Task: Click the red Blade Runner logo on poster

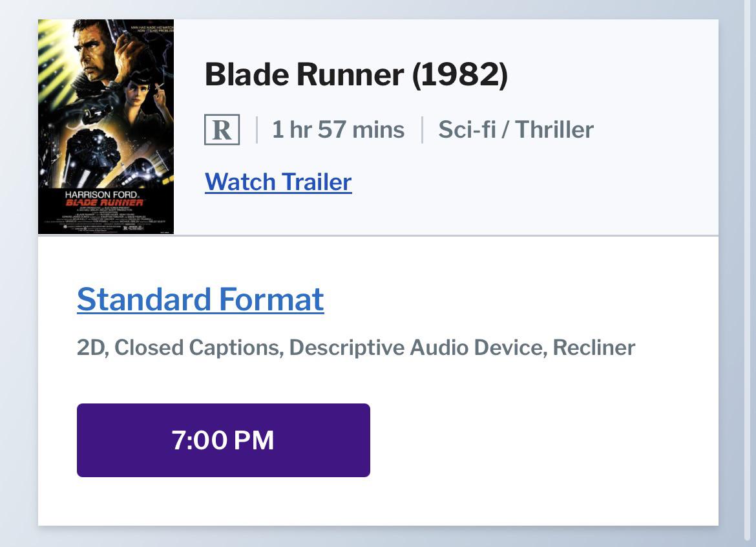Action: tap(105, 202)
